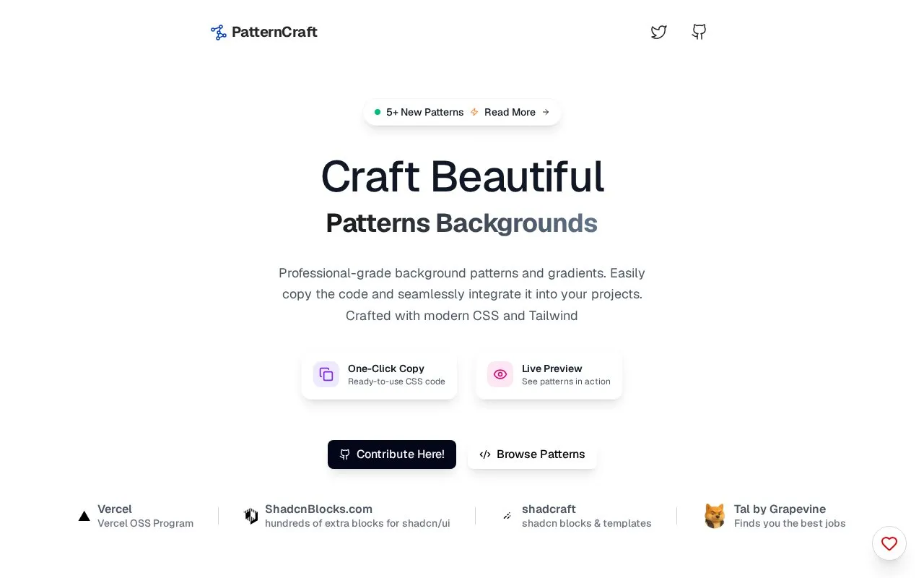Click the Craft Beautiful heading
The image size is (924, 578).
pos(462,176)
